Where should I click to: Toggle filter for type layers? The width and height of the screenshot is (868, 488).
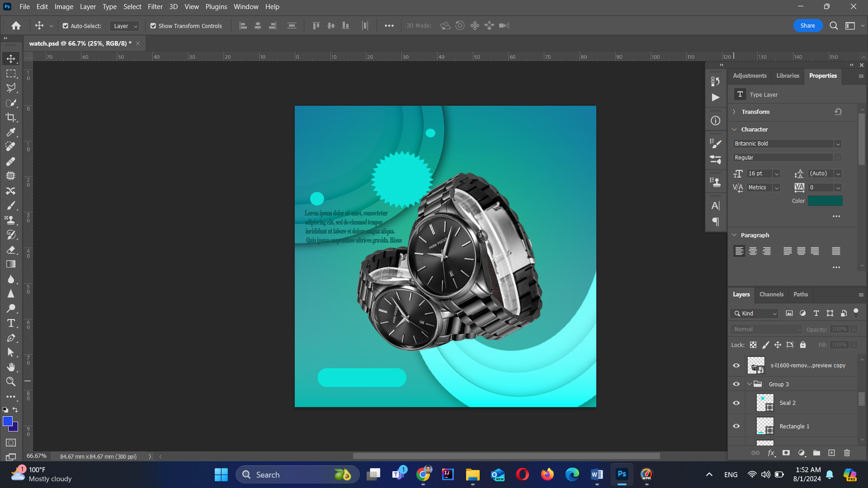(816, 313)
